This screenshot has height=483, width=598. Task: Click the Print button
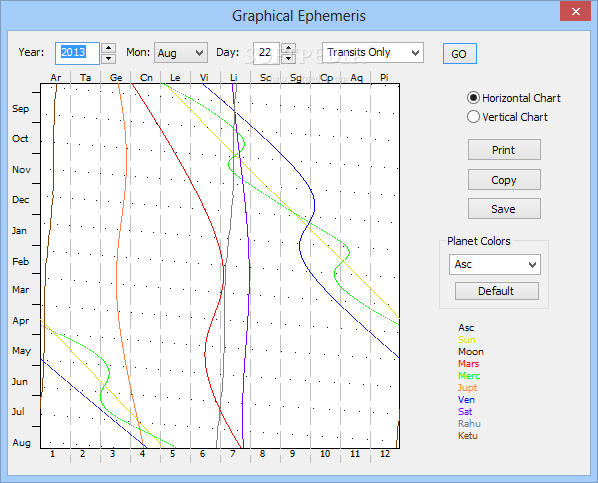(504, 150)
